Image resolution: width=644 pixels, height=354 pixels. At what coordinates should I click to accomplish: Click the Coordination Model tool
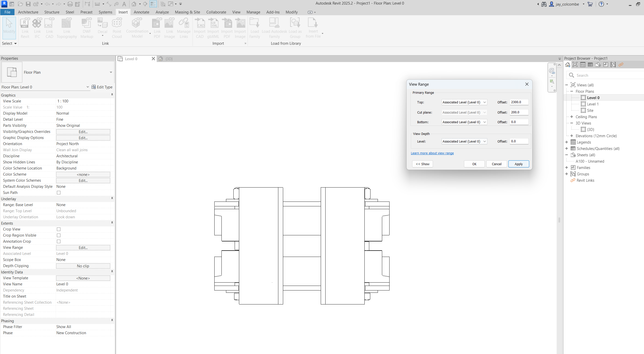137,28
